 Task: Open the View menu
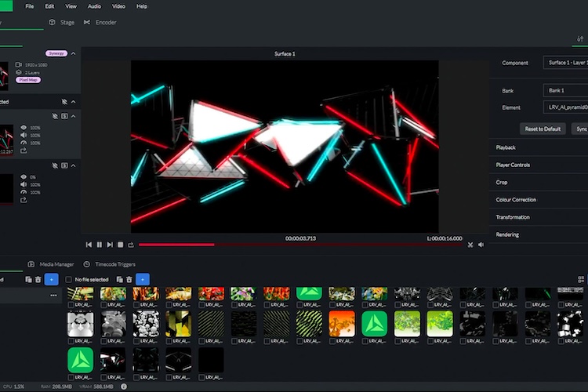[71, 6]
